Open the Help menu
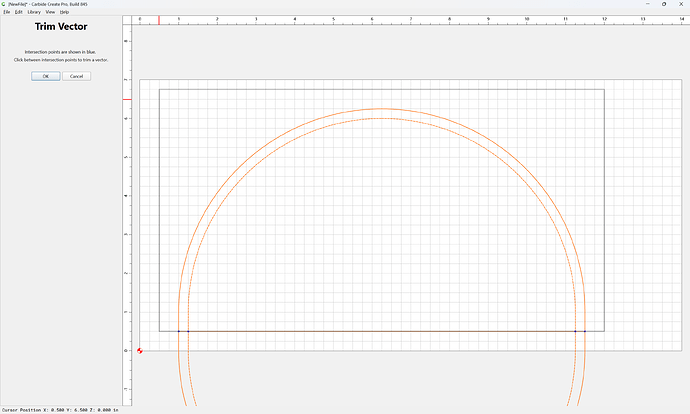 [64, 12]
